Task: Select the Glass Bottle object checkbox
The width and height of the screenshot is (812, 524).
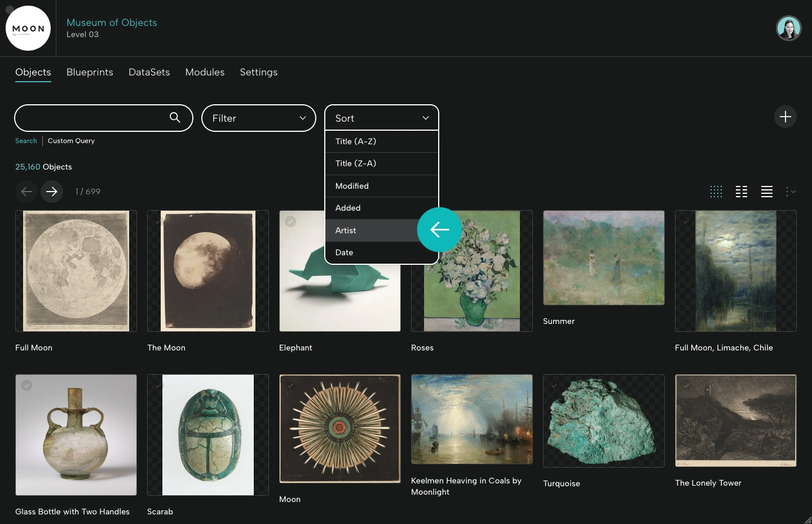Action: click(x=26, y=385)
